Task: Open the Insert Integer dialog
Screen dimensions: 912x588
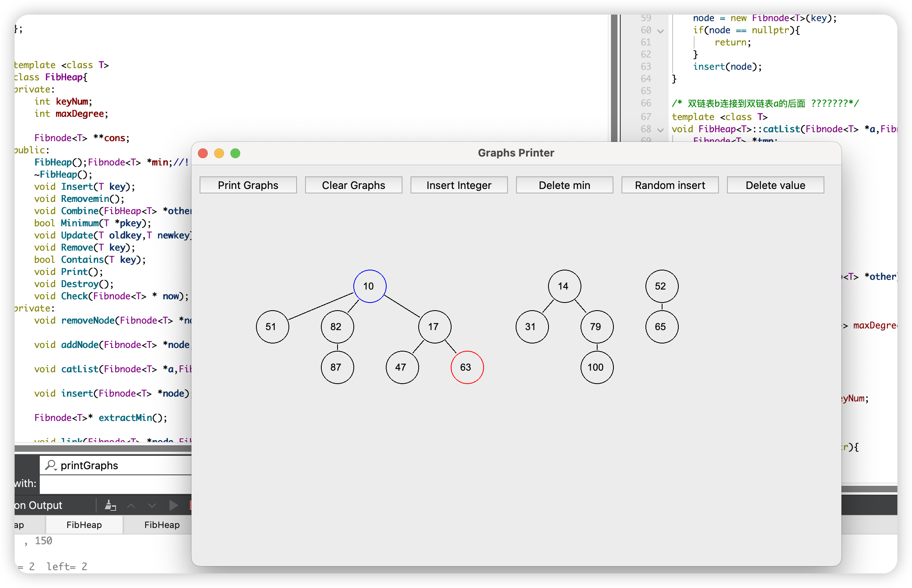Action: point(459,185)
